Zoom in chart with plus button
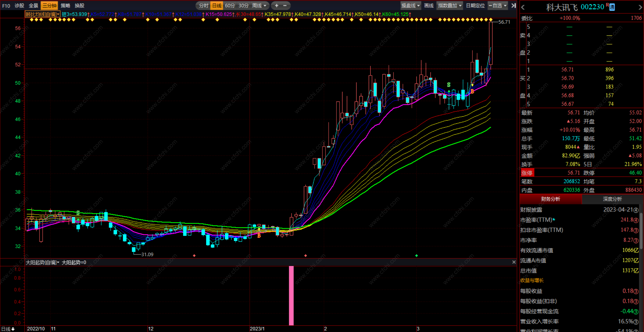 [x=277, y=5]
